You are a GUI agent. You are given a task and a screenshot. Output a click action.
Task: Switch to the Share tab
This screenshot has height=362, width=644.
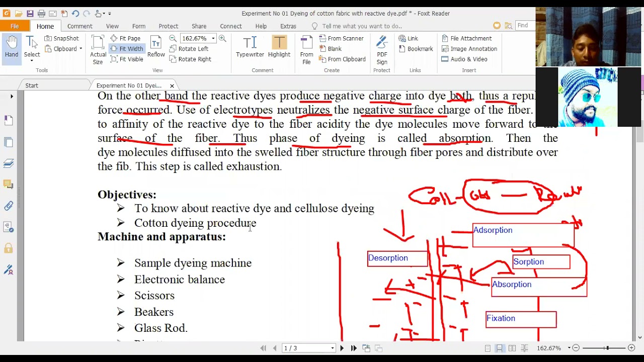click(x=199, y=26)
